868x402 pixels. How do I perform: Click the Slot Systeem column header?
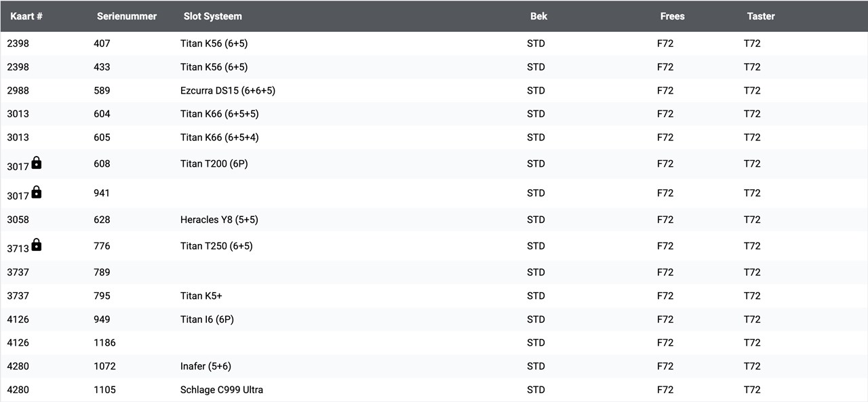213,16
